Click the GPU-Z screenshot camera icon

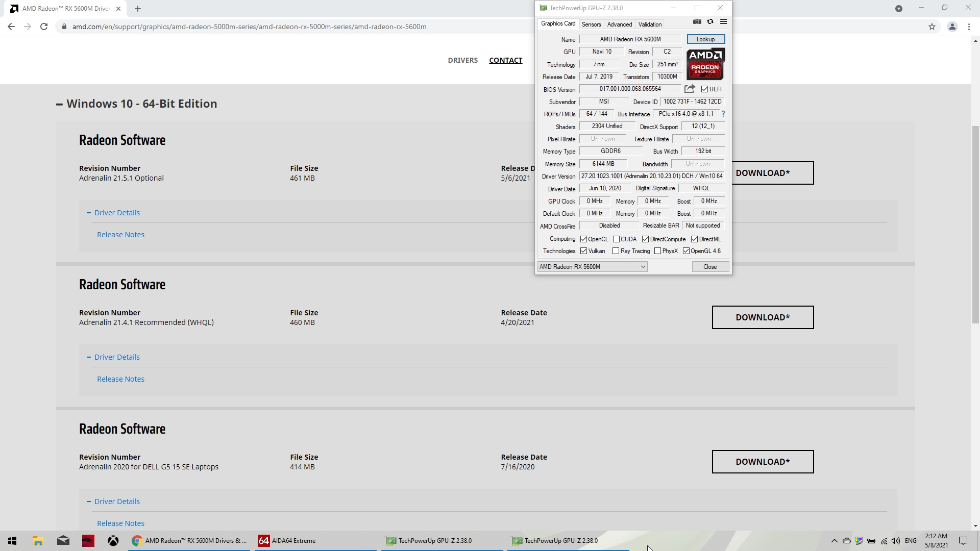coord(697,22)
